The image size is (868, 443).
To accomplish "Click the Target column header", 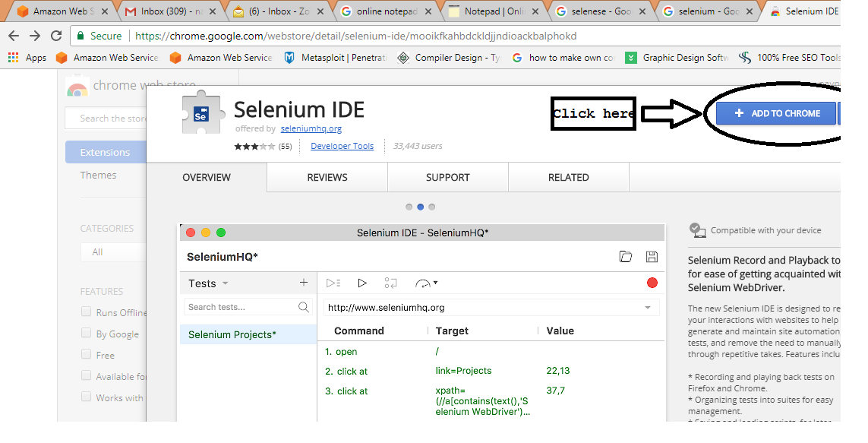I will pyautogui.click(x=452, y=331).
